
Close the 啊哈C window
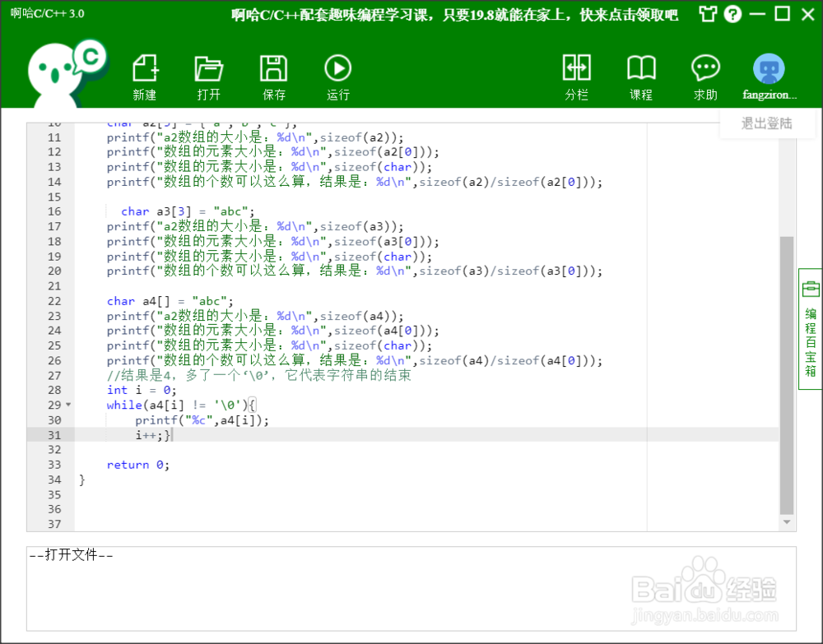[x=808, y=14]
